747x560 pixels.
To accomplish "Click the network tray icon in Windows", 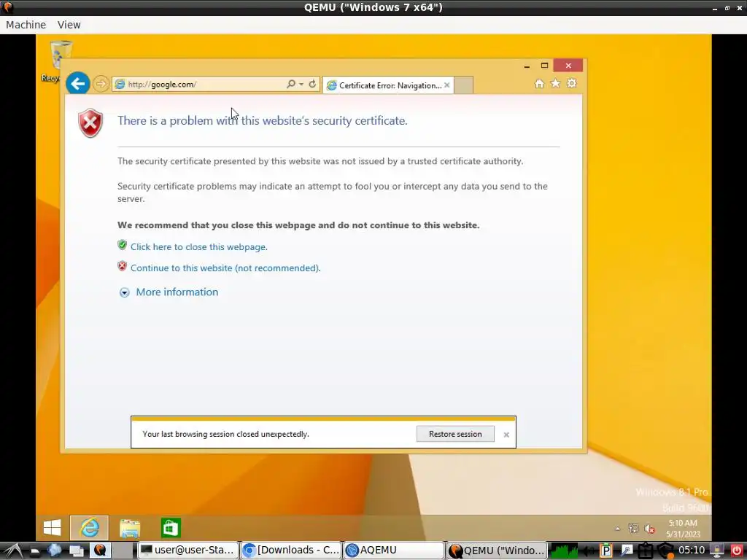I will pos(633,528).
